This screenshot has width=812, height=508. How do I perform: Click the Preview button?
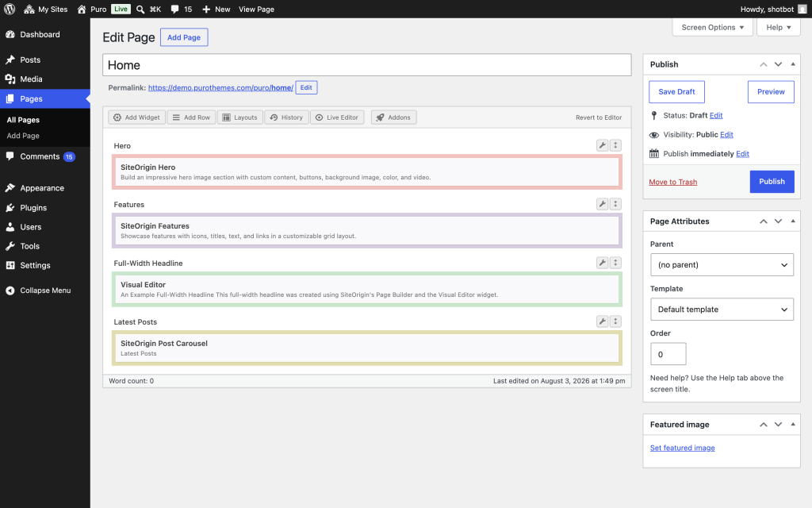point(771,92)
